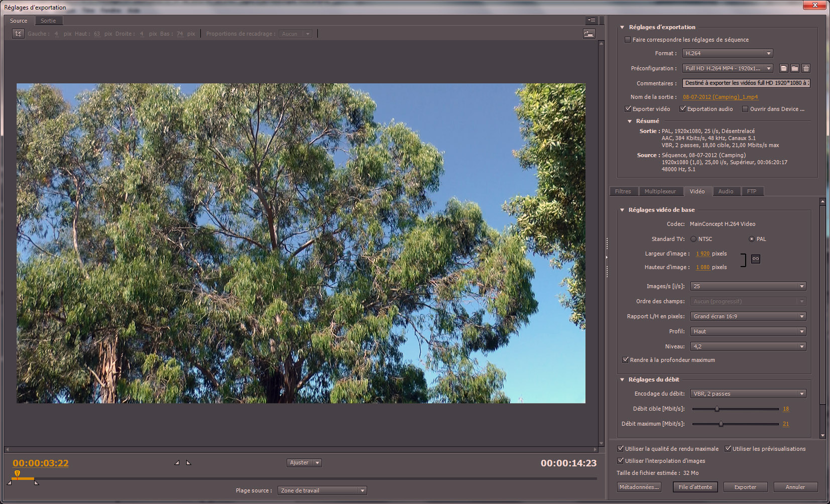Screen dimensions: 830x504
Task: Switch to the Audio tab
Action: point(726,191)
